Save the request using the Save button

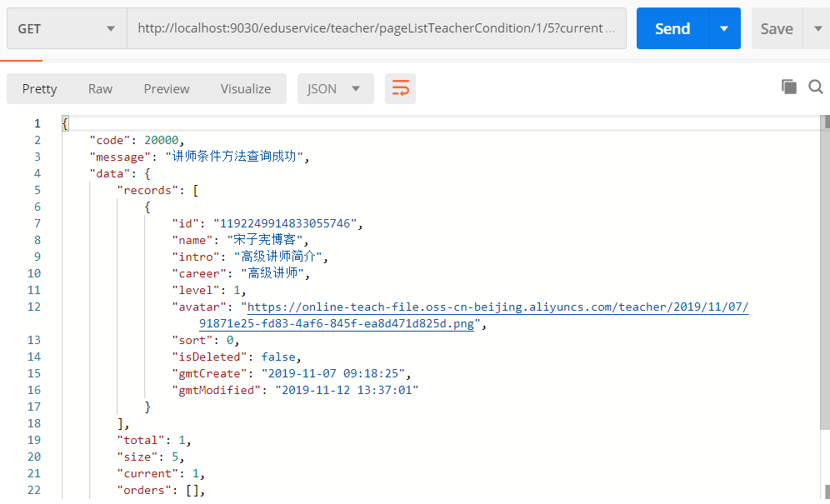(776, 27)
